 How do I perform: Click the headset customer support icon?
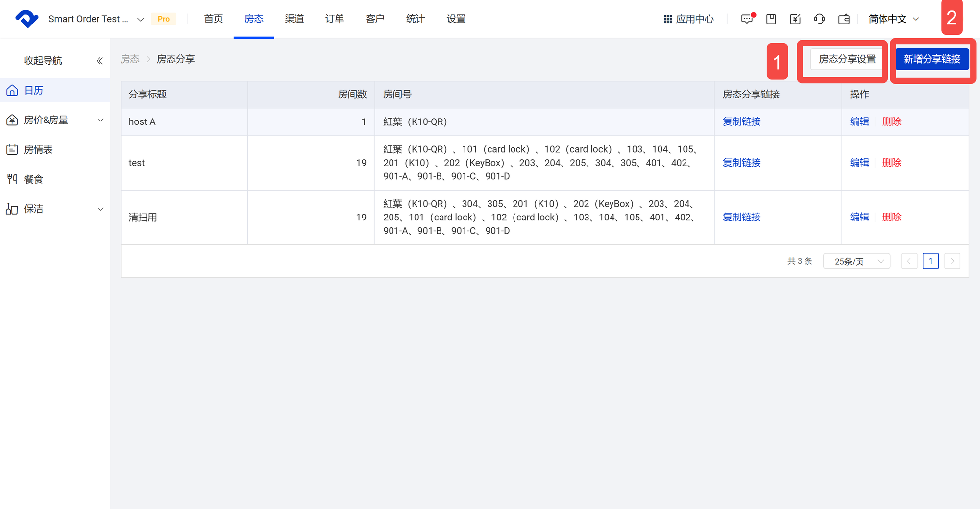click(819, 19)
